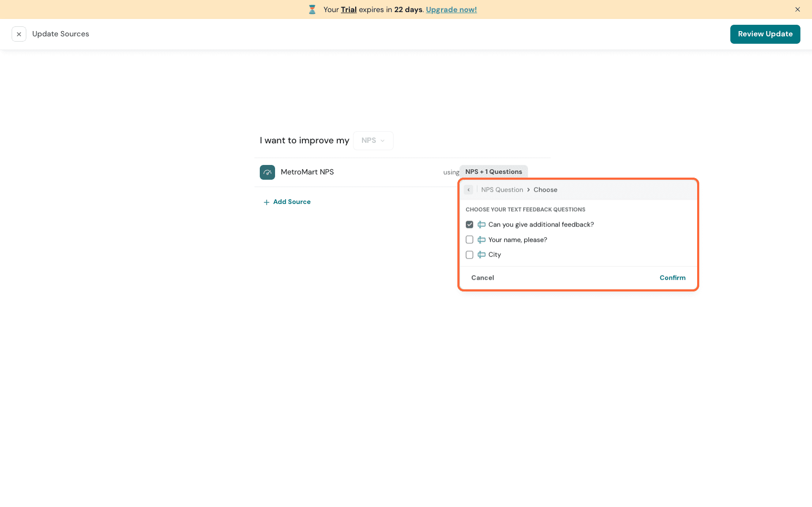The width and height of the screenshot is (812, 507).
Task: Open the NPS metric dropdown
Action: point(373,141)
